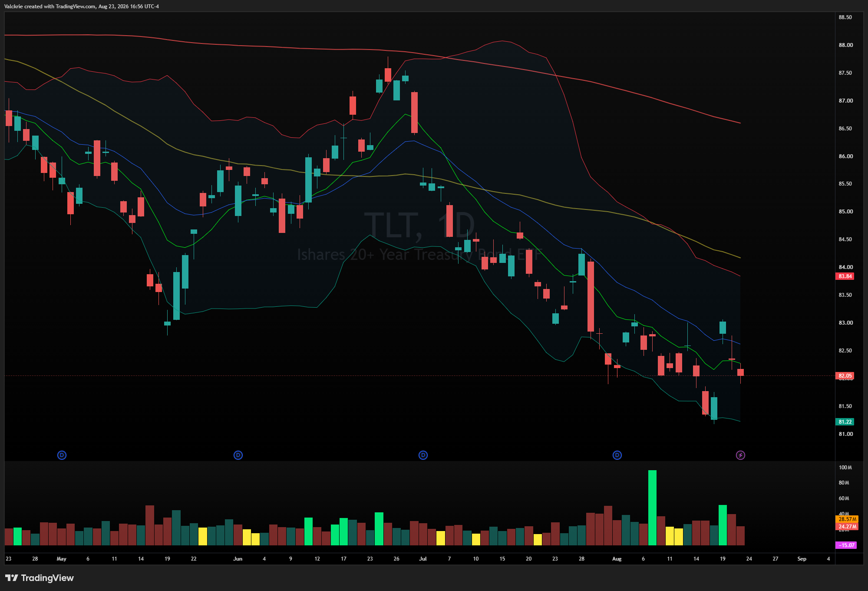Viewport: 868px width, 591px height.
Task: Click the dividend marker above the Jun label
Action: point(238,455)
